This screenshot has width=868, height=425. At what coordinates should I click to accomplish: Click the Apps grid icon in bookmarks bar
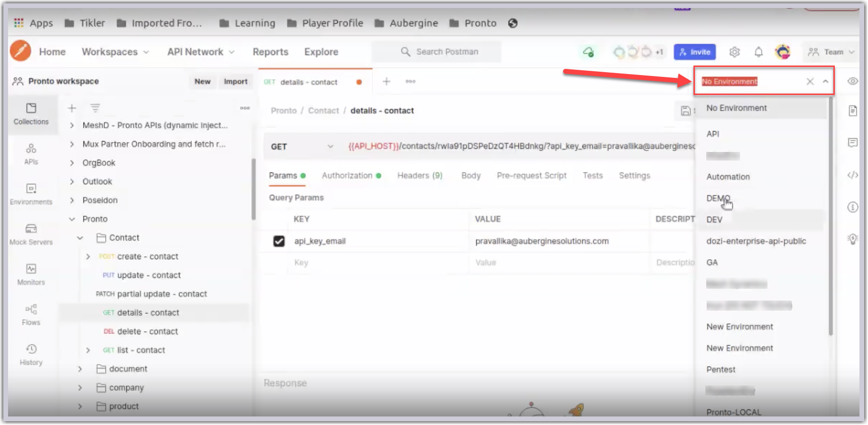pyautogui.click(x=18, y=23)
